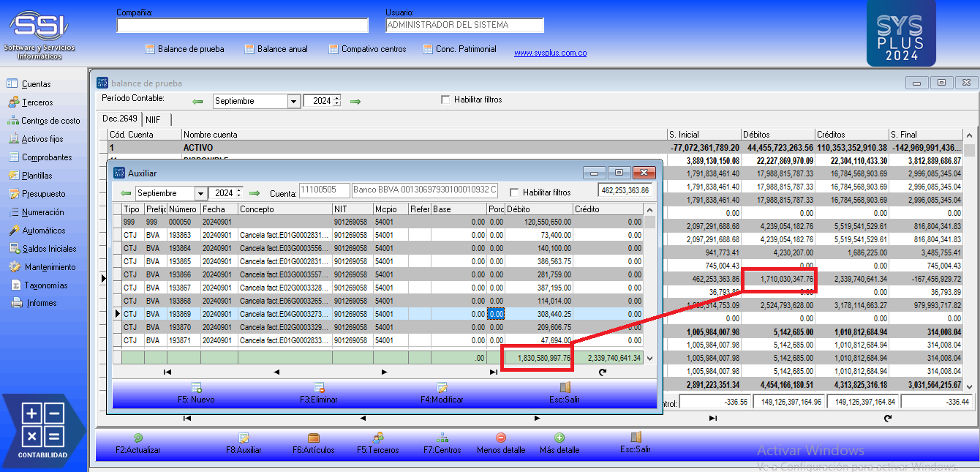Screen dimensions: 980x472
Task: Open Balance anual from top menu
Action: 282,49
